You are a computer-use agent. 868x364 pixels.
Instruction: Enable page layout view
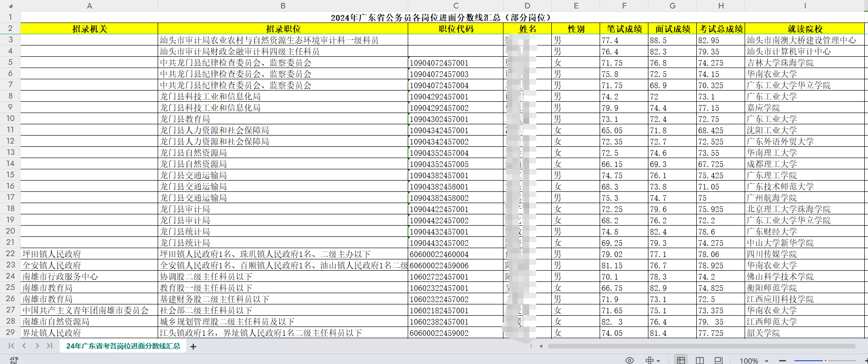(x=718, y=360)
